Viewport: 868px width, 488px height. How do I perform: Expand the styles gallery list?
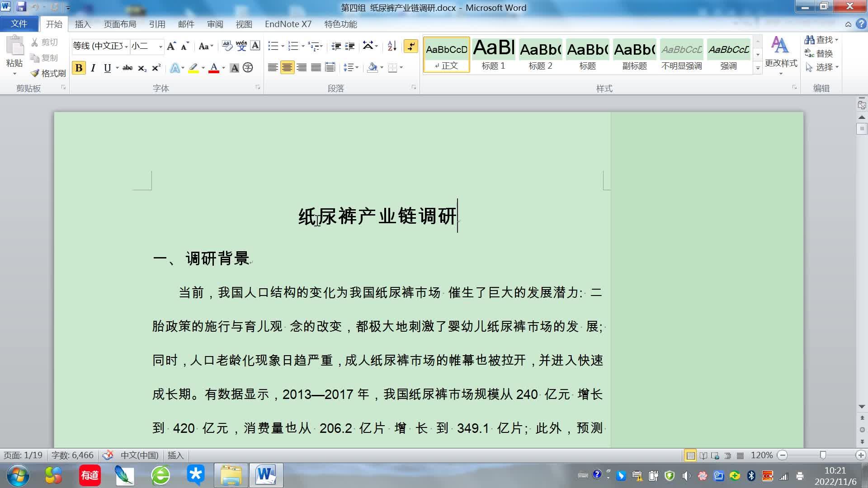[x=758, y=68]
